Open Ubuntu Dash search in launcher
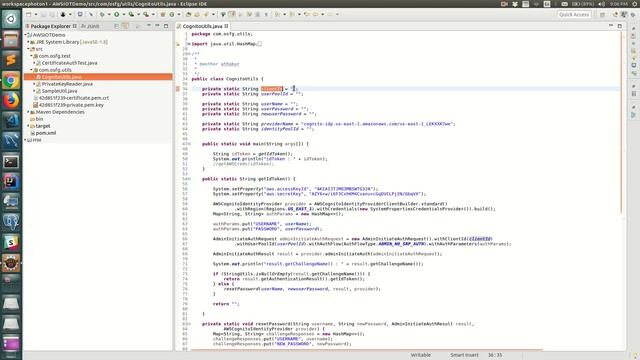Screen dimensions: 640x360 click(x=11, y=19)
